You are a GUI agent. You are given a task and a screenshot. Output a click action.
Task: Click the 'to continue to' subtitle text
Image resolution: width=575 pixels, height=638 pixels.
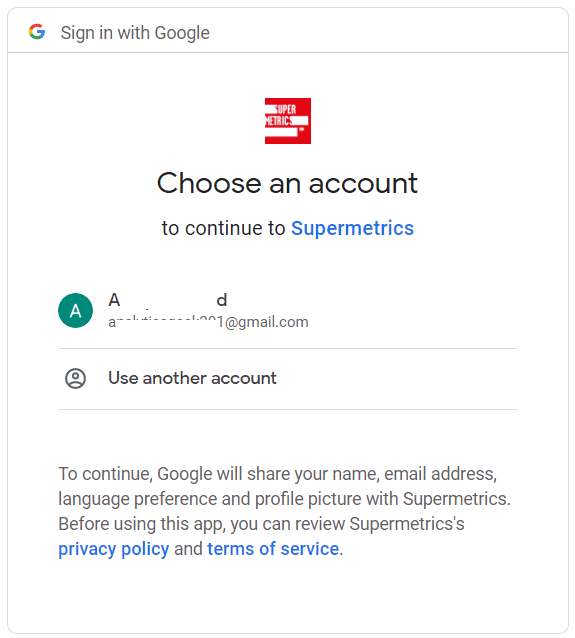tap(223, 228)
